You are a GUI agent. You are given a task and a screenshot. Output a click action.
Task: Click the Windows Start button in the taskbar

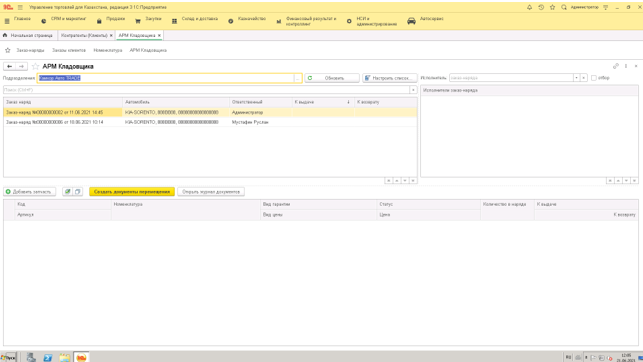pos(8,357)
